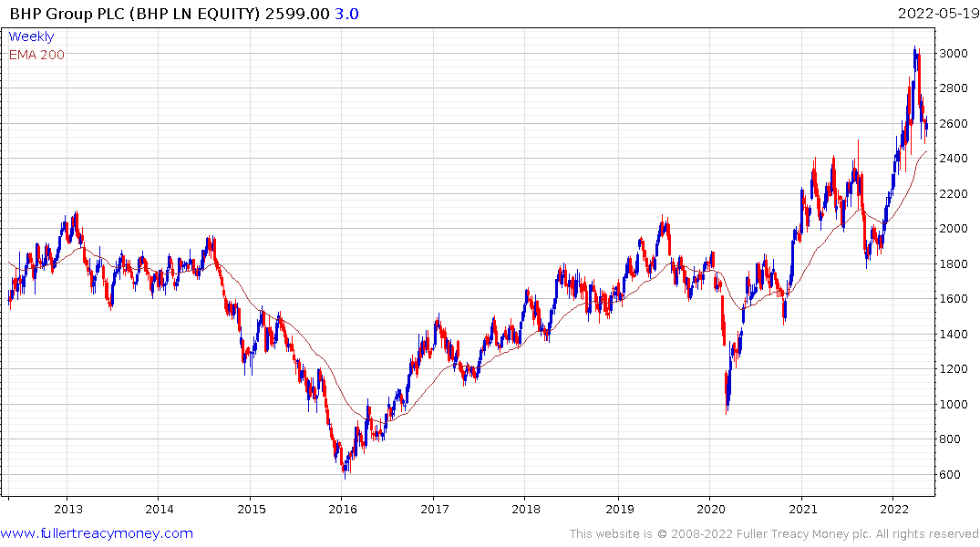Click the chart title BHP Group PLC
This screenshot has height=547, width=980.
[67, 14]
